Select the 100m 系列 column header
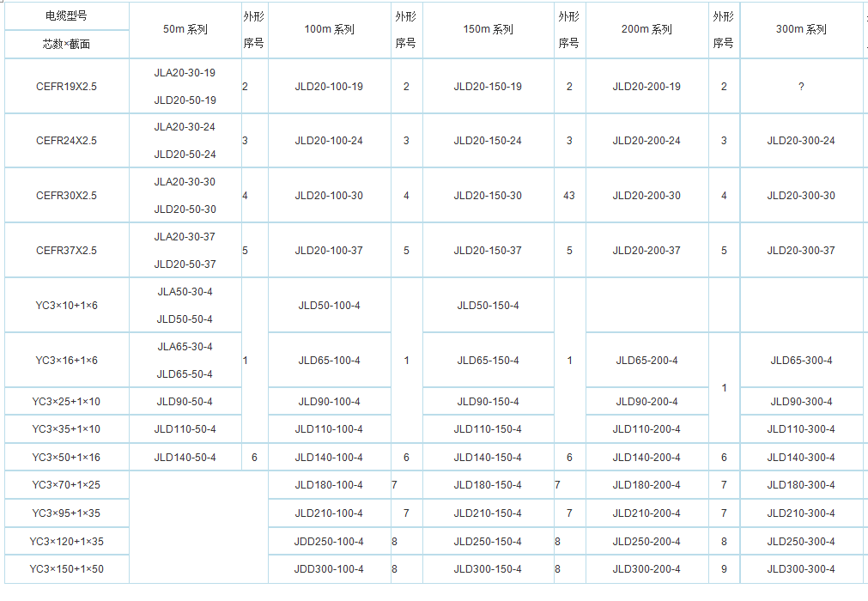The height and width of the screenshot is (601, 868). [x=329, y=29]
